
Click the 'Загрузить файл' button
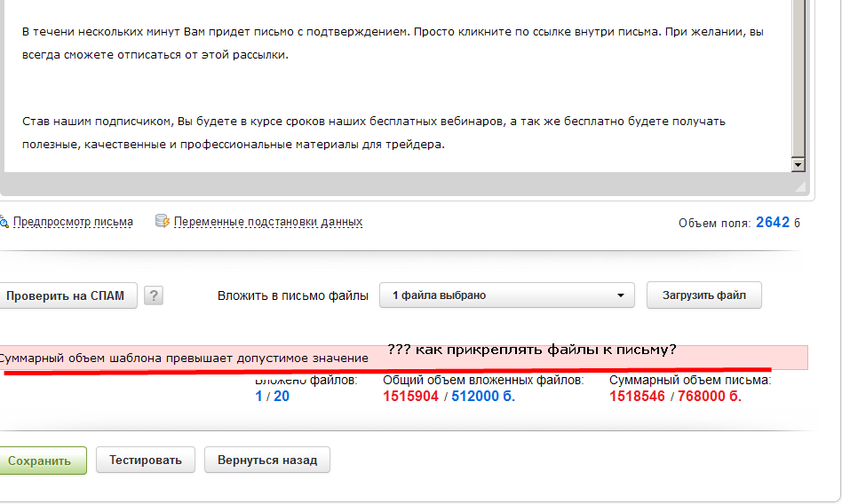point(704,295)
